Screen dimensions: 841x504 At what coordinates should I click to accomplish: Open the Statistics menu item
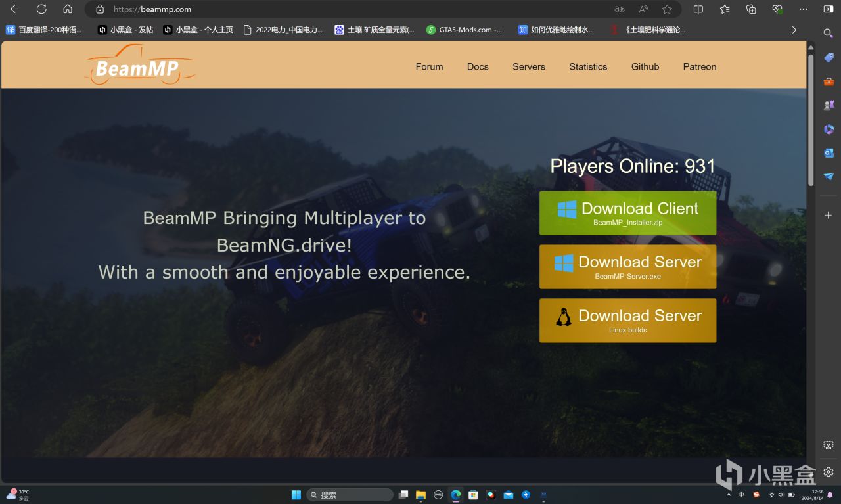(588, 66)
